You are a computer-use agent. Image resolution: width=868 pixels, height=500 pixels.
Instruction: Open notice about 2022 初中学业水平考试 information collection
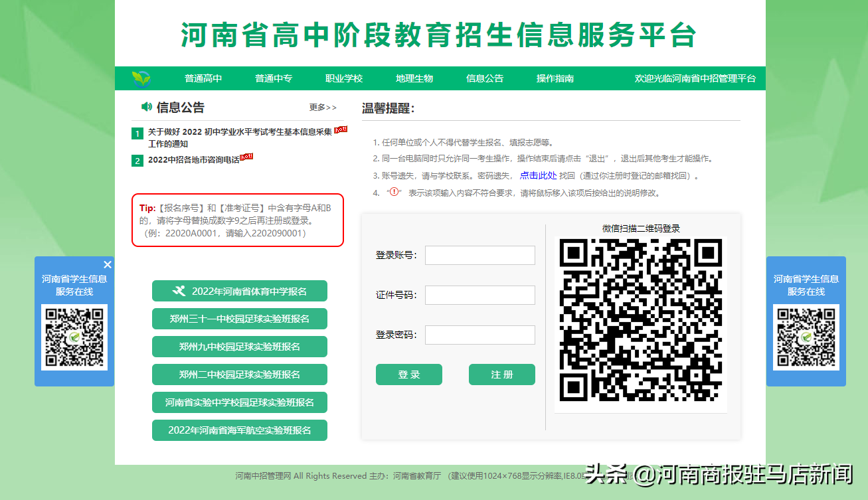(x=240, y=137)
